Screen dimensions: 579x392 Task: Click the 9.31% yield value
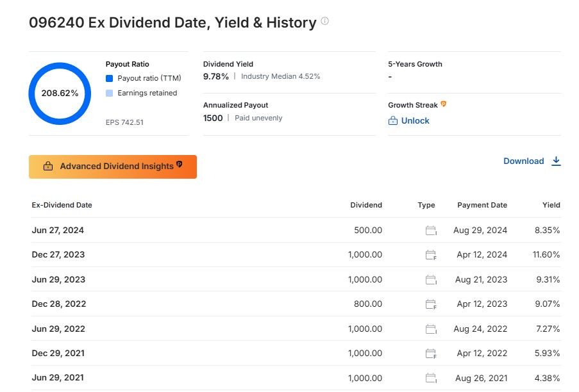tap(548, 279)
